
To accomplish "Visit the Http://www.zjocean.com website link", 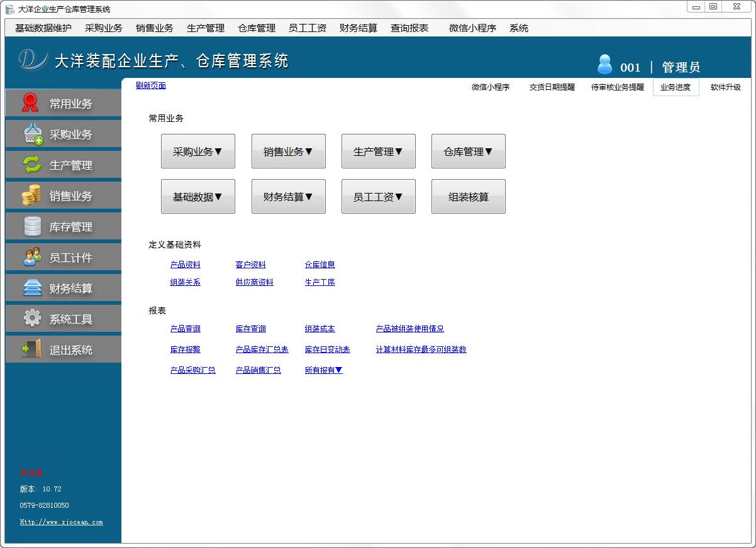I will coord(62,522).
